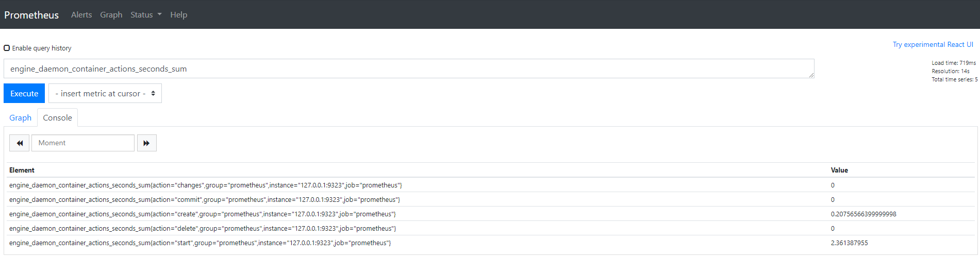The width and height of the screenshot is (980, 257).
Task: Click the resize handle of query box
Action: tap(811, 75)
